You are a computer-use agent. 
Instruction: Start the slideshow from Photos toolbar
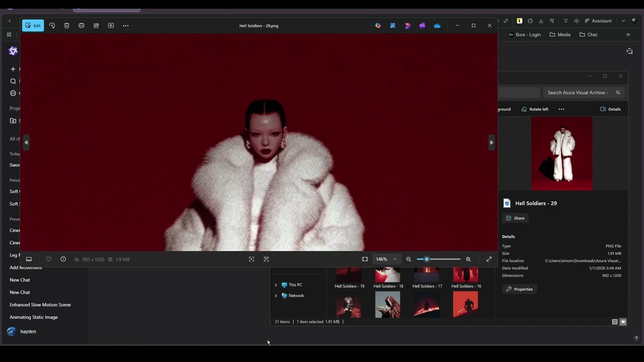point(111,26)
